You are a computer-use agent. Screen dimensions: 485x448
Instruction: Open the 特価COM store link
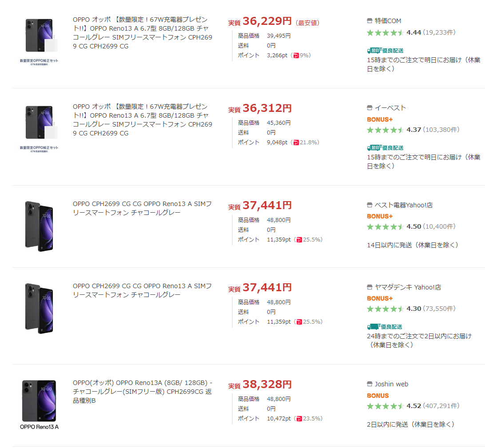click(388, 21)
